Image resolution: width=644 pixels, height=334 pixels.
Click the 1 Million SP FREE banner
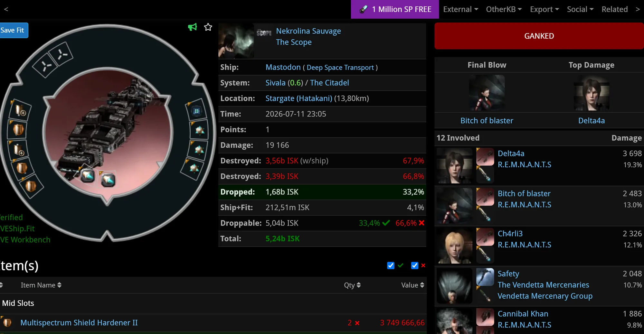tap(395, 9)
